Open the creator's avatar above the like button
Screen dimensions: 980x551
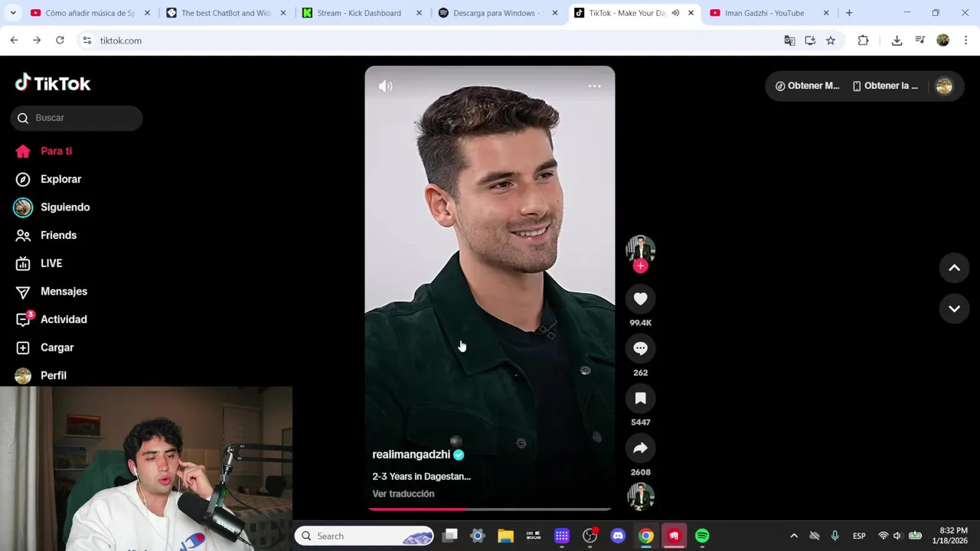641,249
